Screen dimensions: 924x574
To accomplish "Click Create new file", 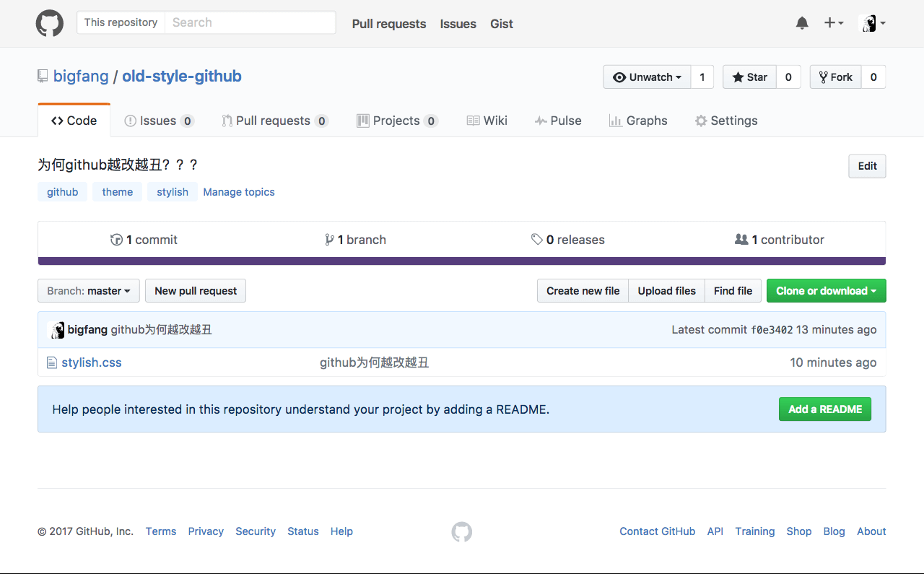I will click(x=583, y=291).
